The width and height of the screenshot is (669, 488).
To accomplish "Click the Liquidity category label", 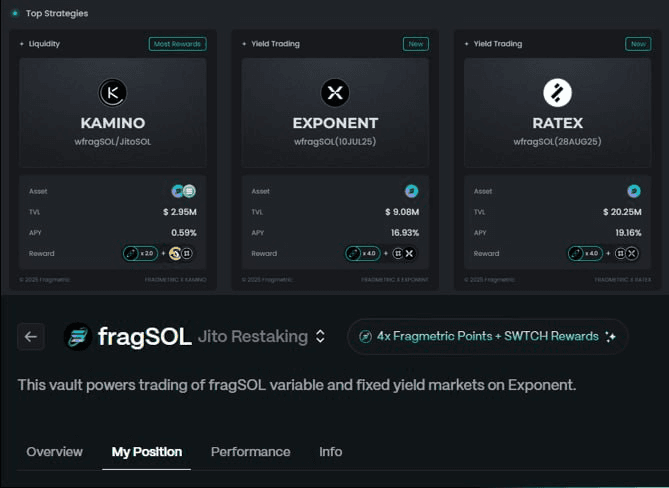I will click(44, 44).
